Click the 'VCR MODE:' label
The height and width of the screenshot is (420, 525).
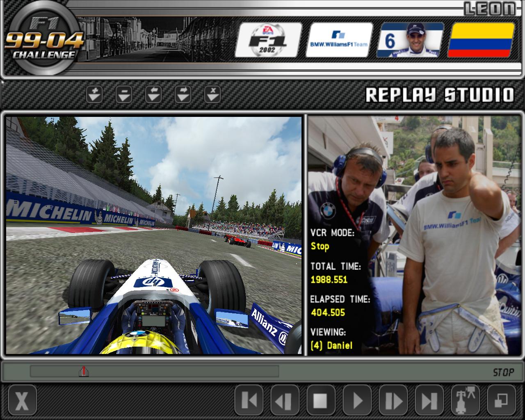tap(332, 233)
